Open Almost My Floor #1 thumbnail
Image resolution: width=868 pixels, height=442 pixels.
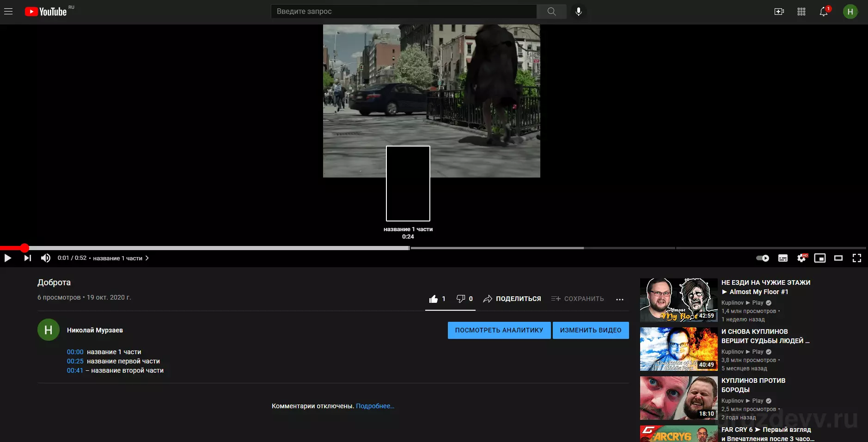coord(679,300)
